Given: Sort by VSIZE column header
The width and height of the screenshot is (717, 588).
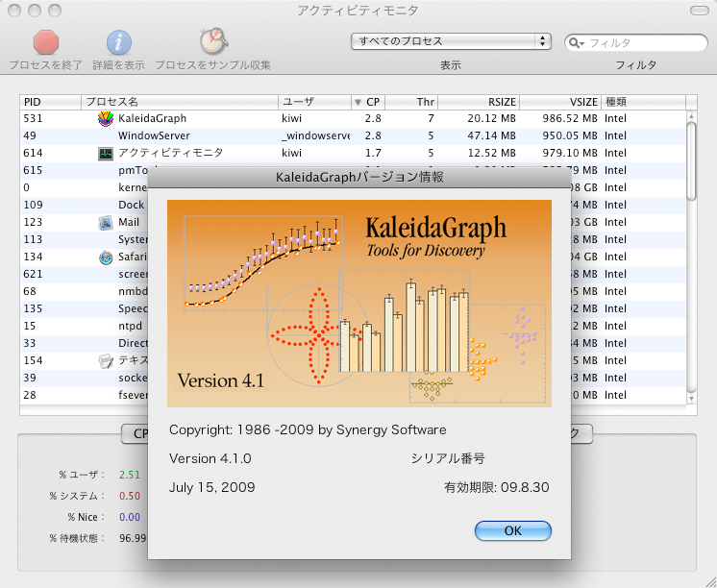Looking at the screenshot, I should (x=560, y=102).
